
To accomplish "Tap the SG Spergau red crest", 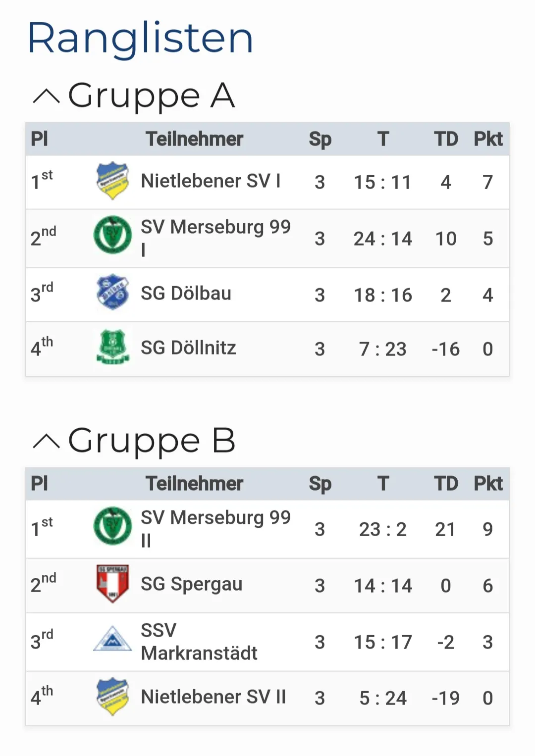I will click(113, 583).
